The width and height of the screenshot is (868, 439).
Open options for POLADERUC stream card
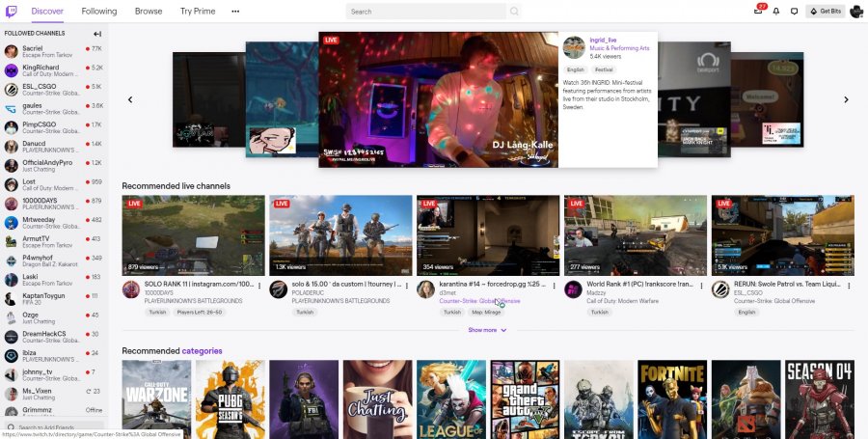pos(407,286)
